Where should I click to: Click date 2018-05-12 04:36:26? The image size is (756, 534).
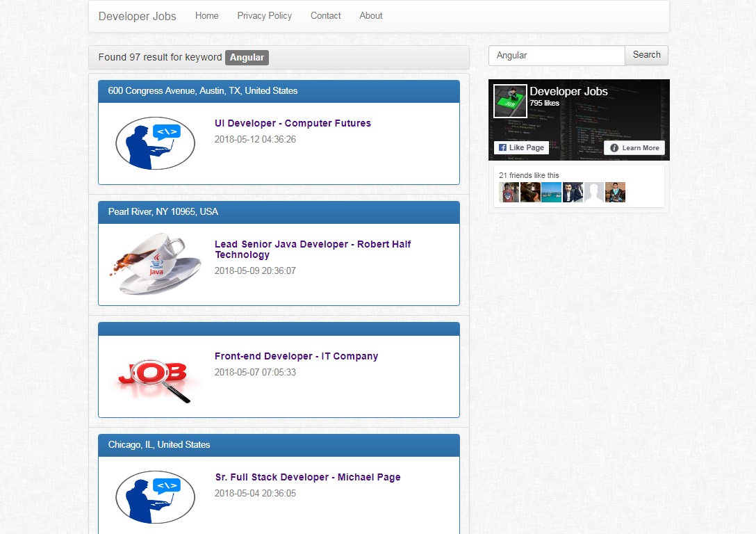(255, 139)
